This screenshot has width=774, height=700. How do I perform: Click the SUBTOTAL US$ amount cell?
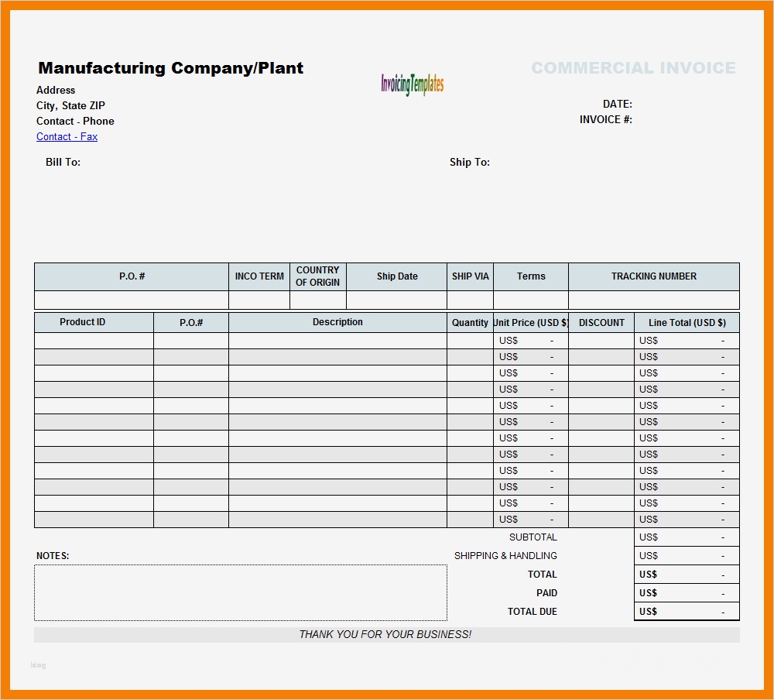point(687,537)
